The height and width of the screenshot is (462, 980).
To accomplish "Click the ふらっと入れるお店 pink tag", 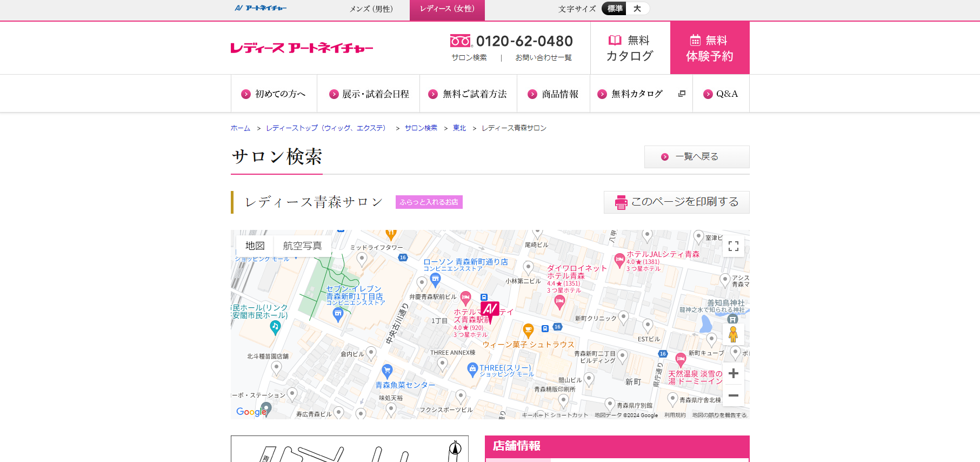I will [x=429, y=202].
